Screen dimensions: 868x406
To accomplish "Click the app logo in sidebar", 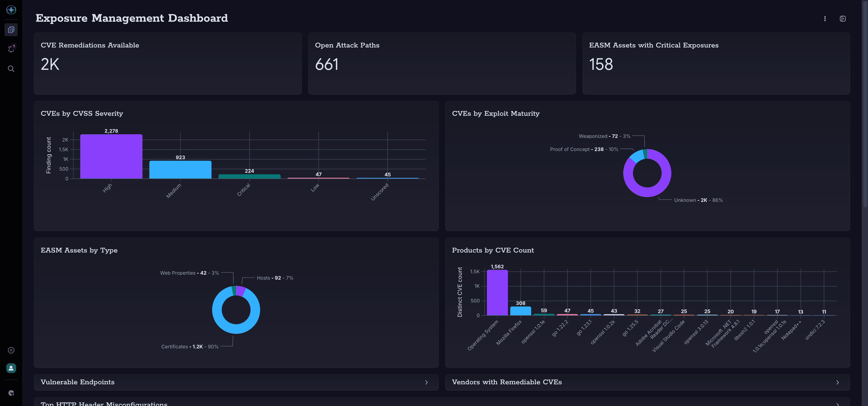I will point(11,10).
